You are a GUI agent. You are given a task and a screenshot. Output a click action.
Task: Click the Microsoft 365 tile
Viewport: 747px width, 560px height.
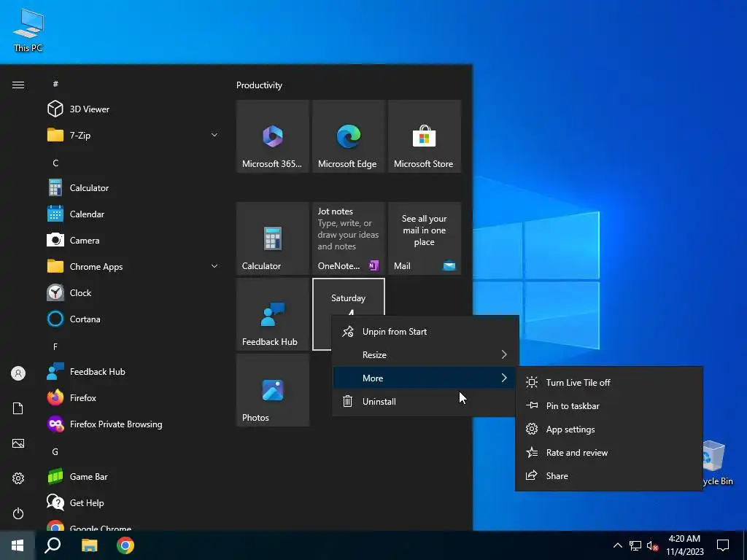click(273, 136)
